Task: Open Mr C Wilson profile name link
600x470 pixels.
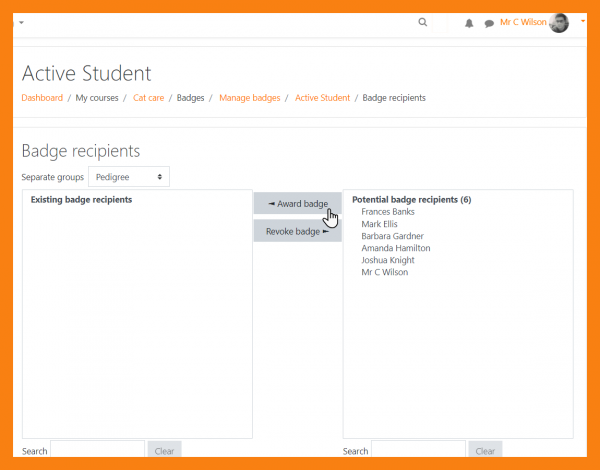Action: coord(523,22)
